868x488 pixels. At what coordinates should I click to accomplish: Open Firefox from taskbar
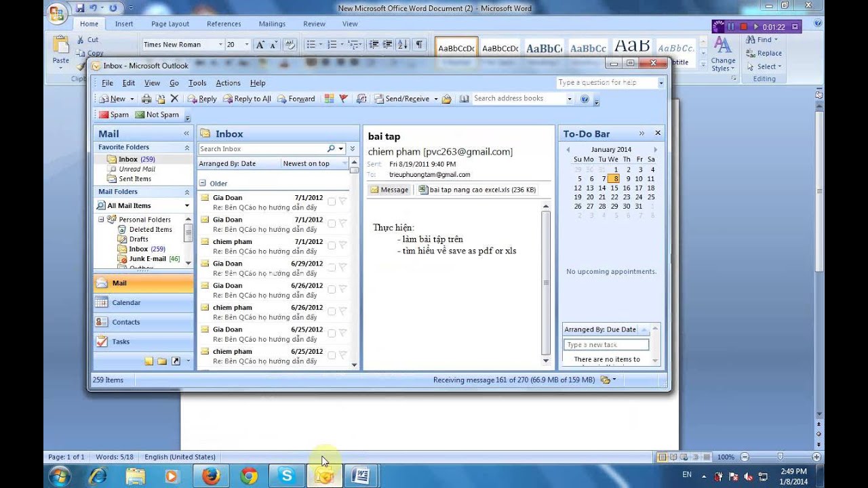tap(212, 476)
